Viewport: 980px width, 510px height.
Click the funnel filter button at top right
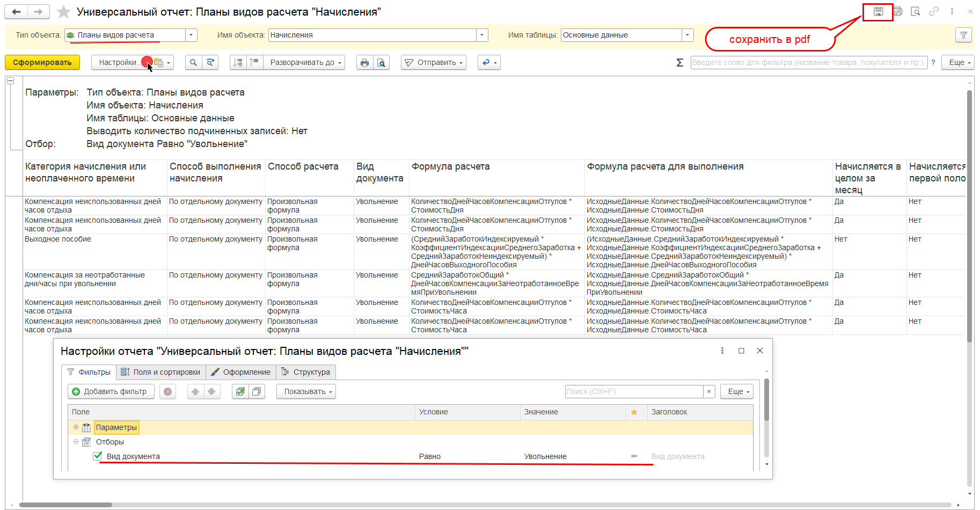point(963,35)
